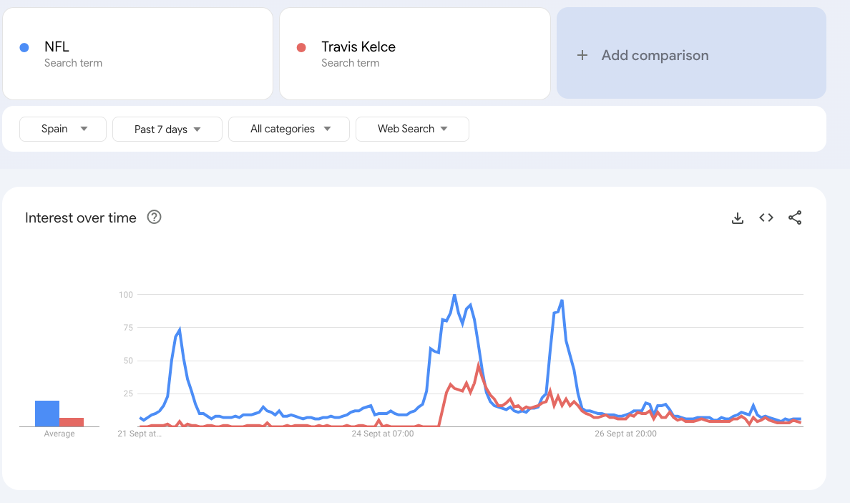
Task: Select the 26 Sept at 20:00 axis label
Action: (626, 434)
